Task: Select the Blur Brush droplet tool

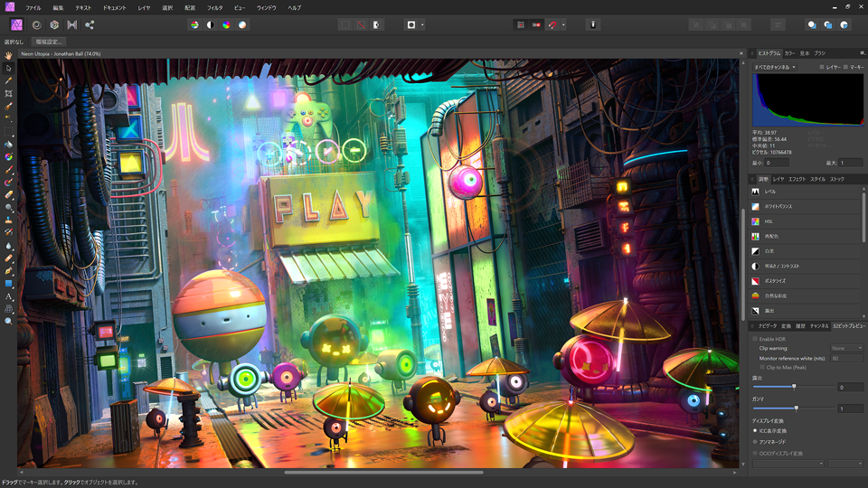Action: point(8,246)
